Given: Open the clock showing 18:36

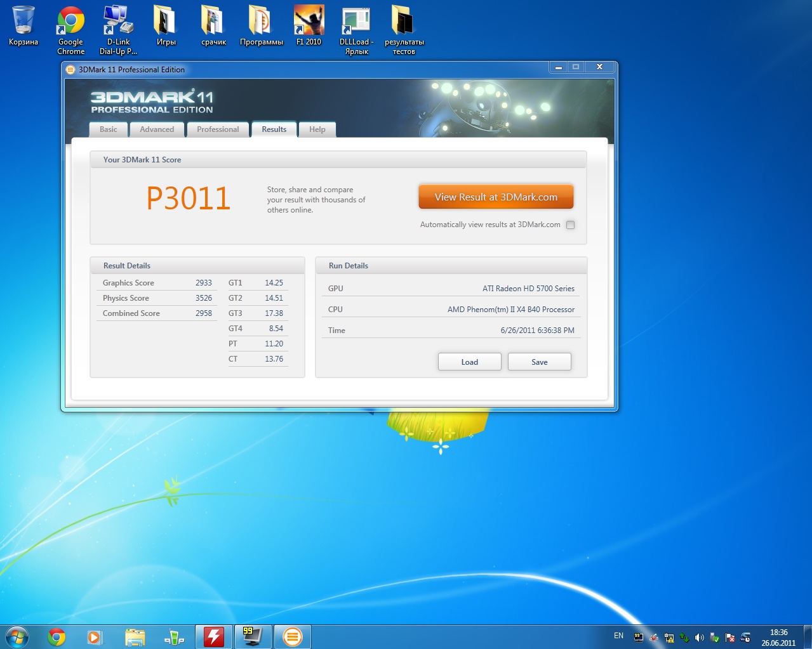Looking at the screenshot, I should click(x=778, y=638).
